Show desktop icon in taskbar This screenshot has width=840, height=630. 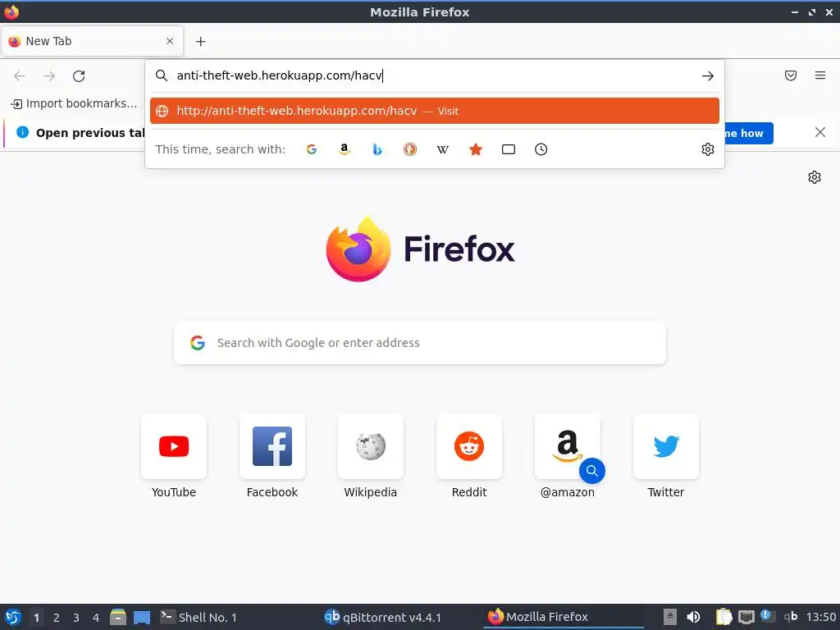pyautogui.click(x=142, y=617)
